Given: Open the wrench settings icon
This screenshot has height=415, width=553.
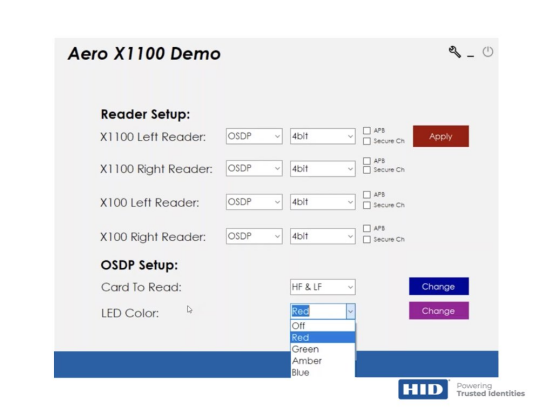Looking at the screenshot, I should (455, 52).
